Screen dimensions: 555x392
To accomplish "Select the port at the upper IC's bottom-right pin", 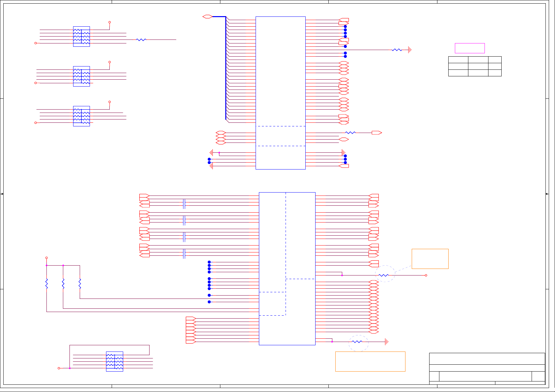I will pos(344,166).
